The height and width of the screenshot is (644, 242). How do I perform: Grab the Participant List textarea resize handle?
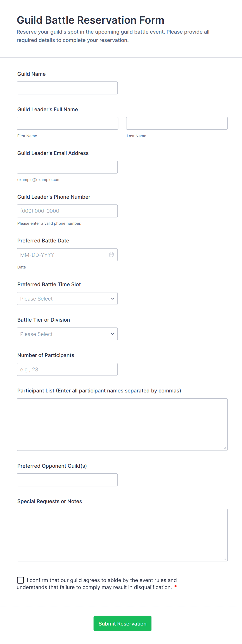225,448
